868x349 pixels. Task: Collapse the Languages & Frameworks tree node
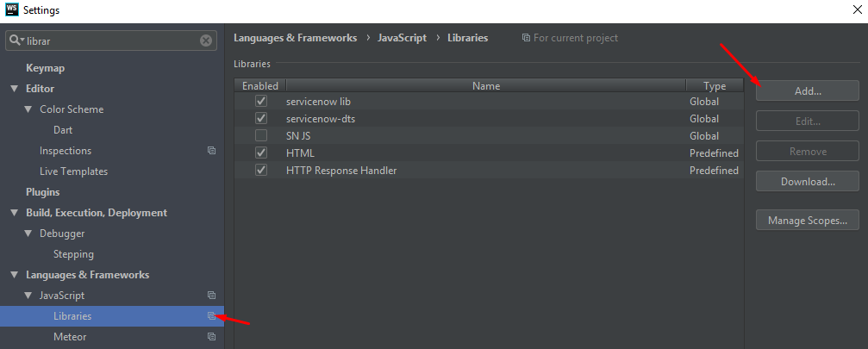coord(14,275)
